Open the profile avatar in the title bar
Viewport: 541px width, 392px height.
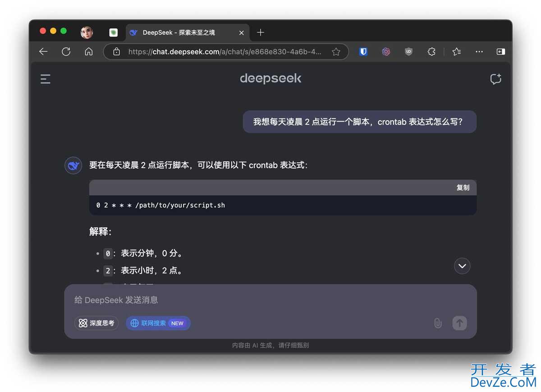[x=87, y=32]
